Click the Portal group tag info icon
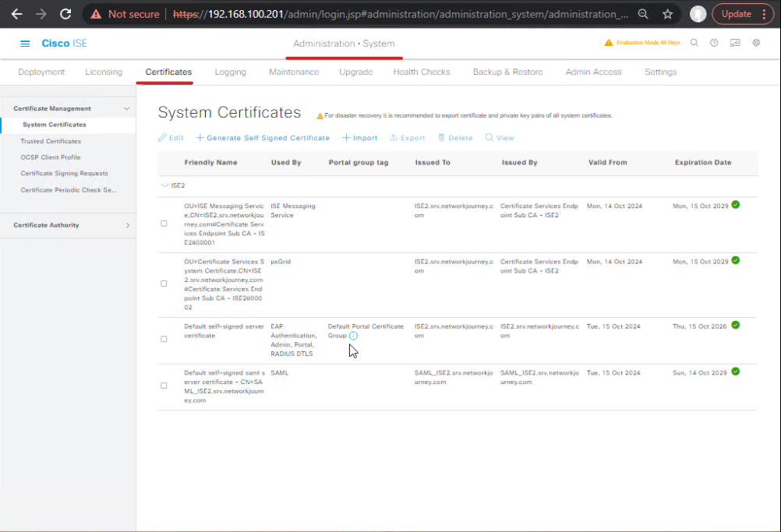The height and width of the screenshot is (532, 781). point(353,336)
